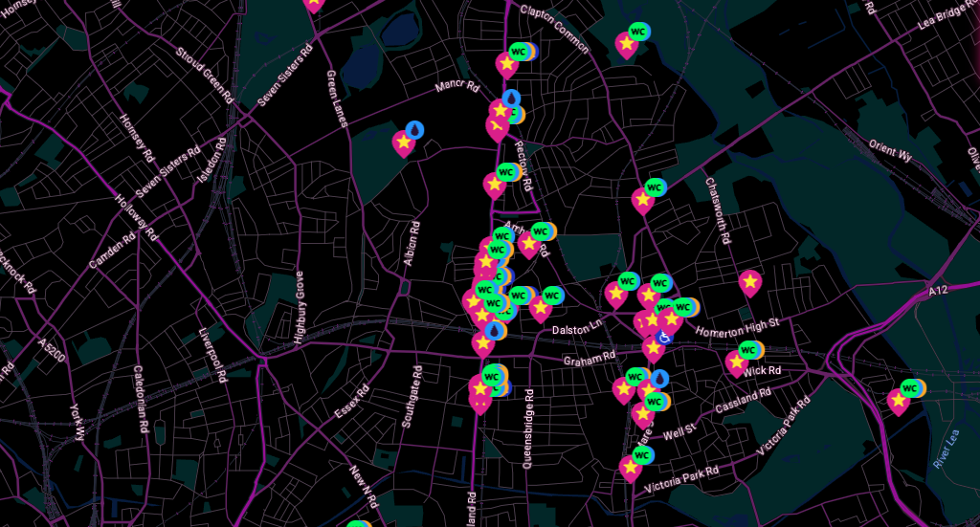Click the Camden Rd label
The width and height of the screenshot is (980, 527).
coord(111,251)
